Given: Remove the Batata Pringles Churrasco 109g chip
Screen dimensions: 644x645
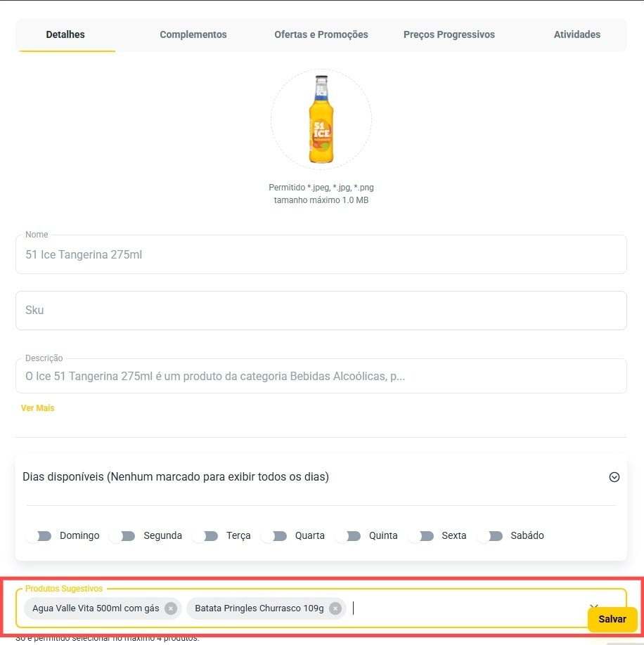Looking at the screenshot, I should pyautogui.click(x=335, y=608).
